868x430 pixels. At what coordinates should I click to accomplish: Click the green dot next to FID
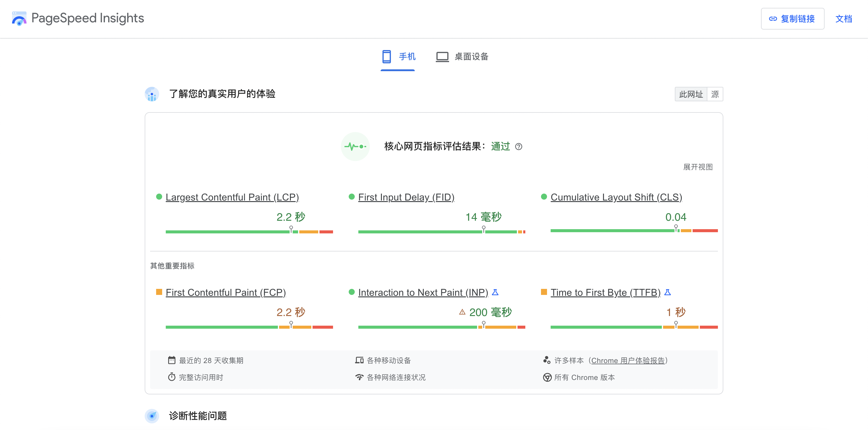[x=351, y=197]
